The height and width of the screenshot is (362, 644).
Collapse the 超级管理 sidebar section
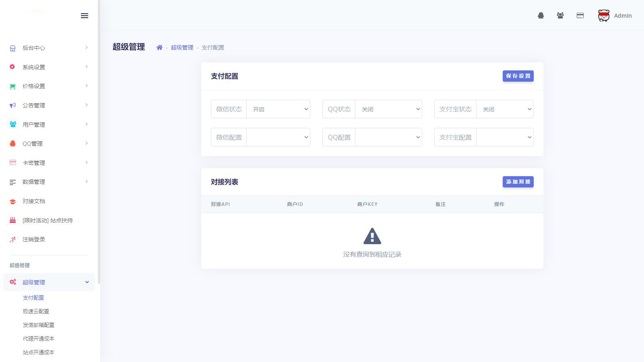point(49,282)
